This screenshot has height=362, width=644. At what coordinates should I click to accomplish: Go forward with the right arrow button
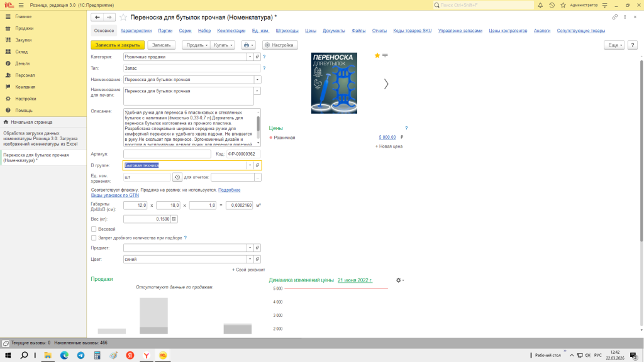pos(109,17)
